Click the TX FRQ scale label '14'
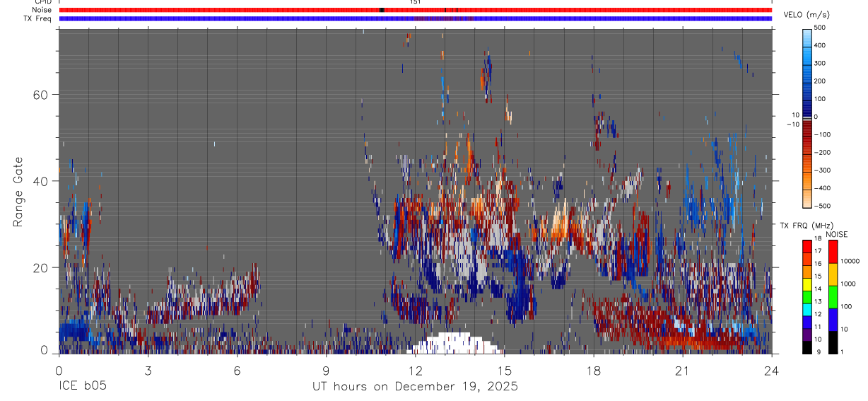868x401 pixels. click(818, 289)
